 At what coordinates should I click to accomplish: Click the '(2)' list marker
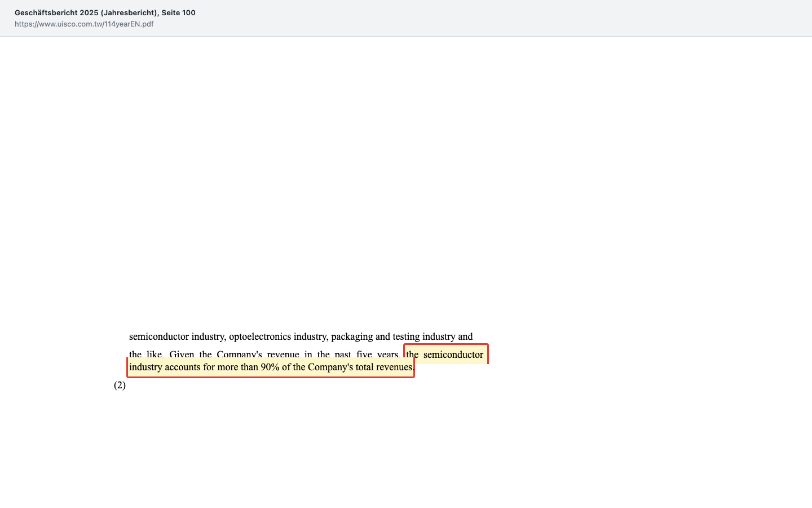[x=120, y=385]
